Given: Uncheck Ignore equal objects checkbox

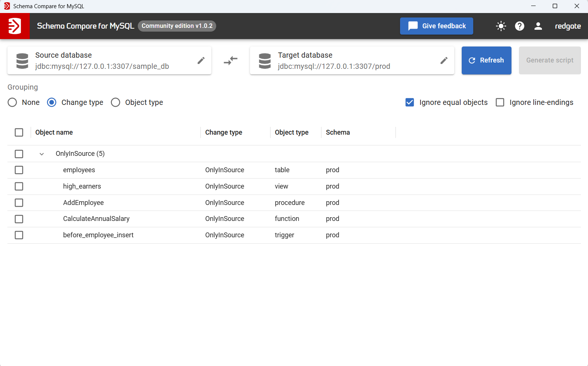Looking at the screenshot, I should 410,102.
